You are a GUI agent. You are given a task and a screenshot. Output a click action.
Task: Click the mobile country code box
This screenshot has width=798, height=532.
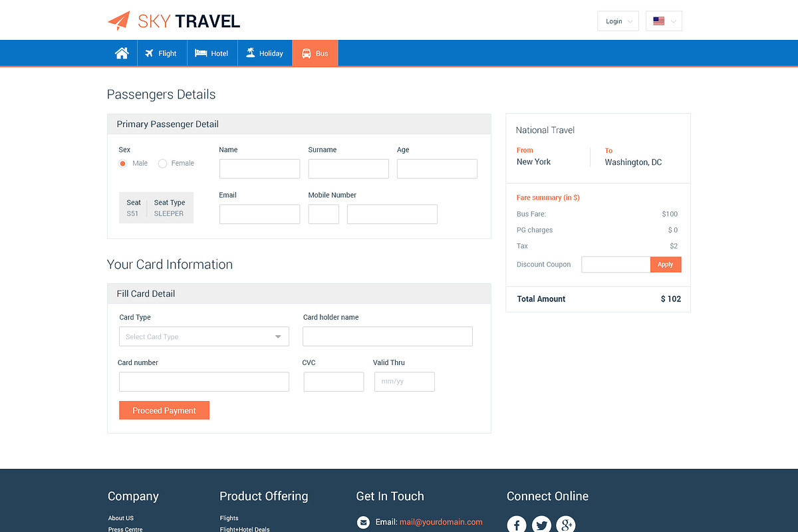(x=324, y=214)
